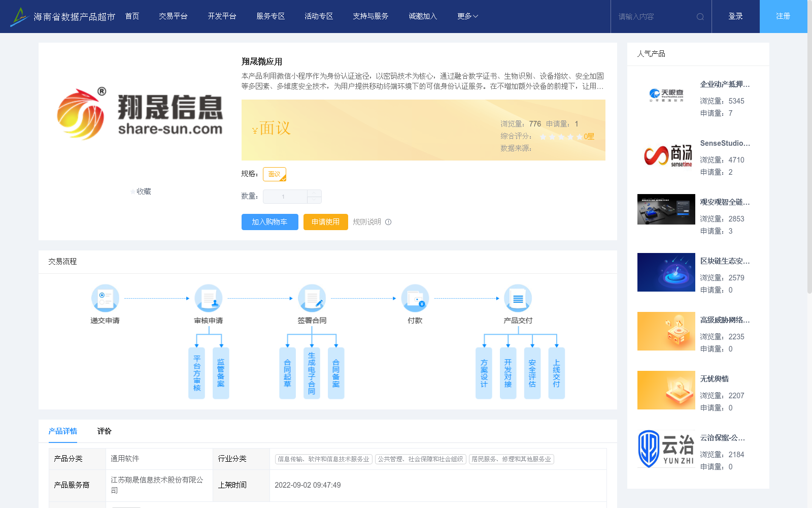Click the 翔晟信息 product logo image

140,114
